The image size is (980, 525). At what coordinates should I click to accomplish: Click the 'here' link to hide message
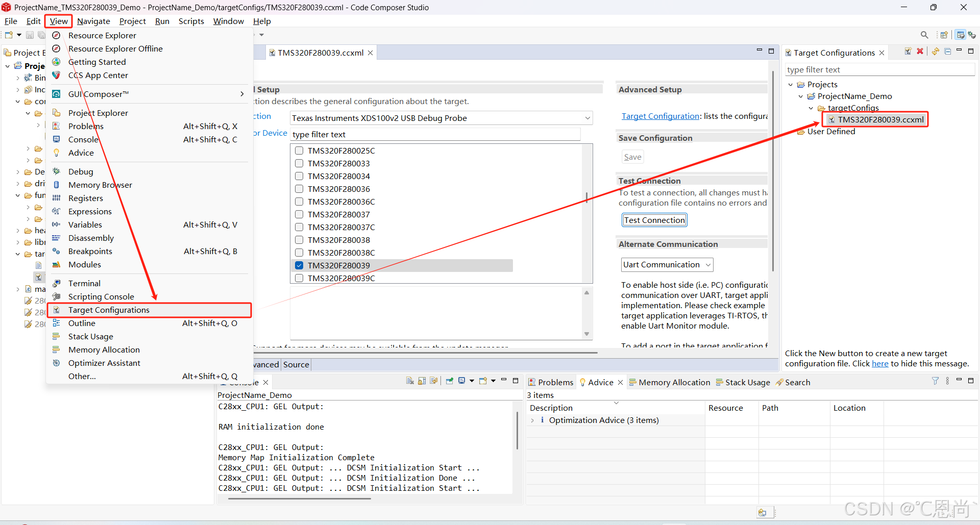[x=880, y=363]
